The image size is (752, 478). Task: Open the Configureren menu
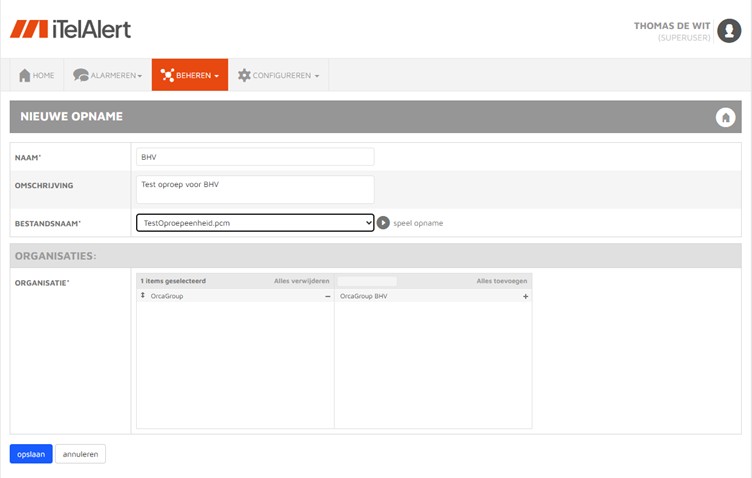point(279,75)
